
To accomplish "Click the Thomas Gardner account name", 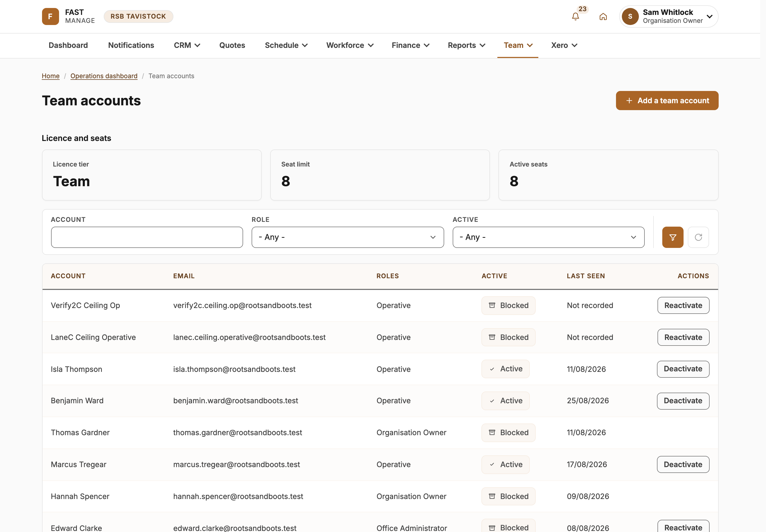I will click(x=80, y=433).
